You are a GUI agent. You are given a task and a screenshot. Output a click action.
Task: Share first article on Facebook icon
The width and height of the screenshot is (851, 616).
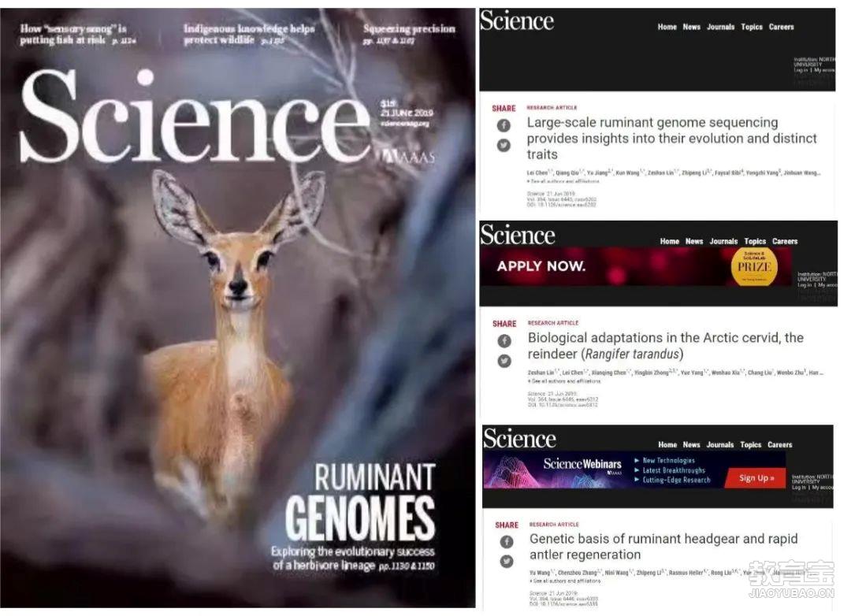(504, 125)
